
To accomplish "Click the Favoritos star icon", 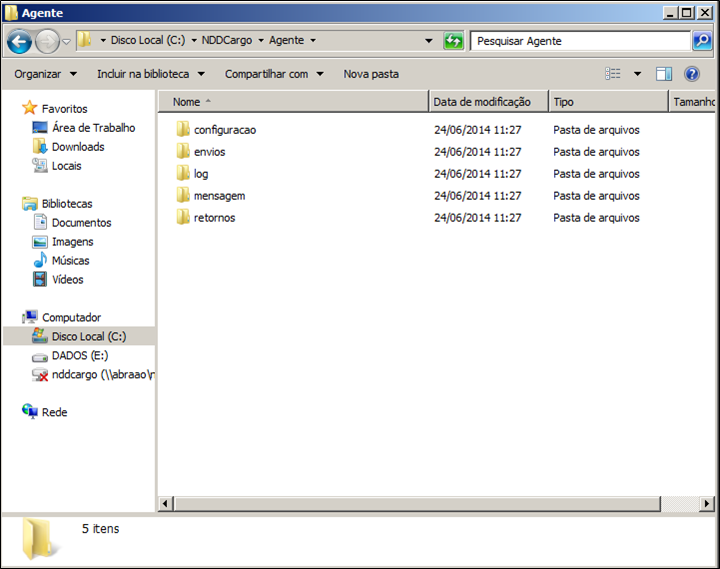I will point(29,108).
